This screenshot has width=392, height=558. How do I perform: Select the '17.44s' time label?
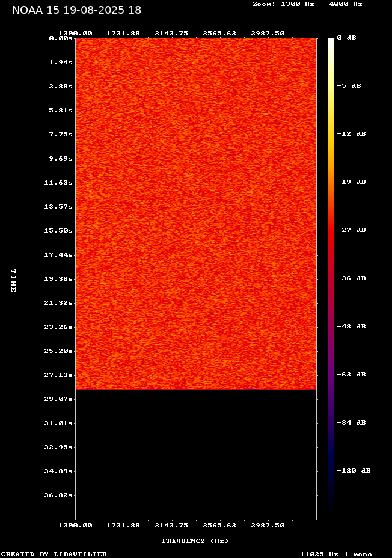point(58,254)
